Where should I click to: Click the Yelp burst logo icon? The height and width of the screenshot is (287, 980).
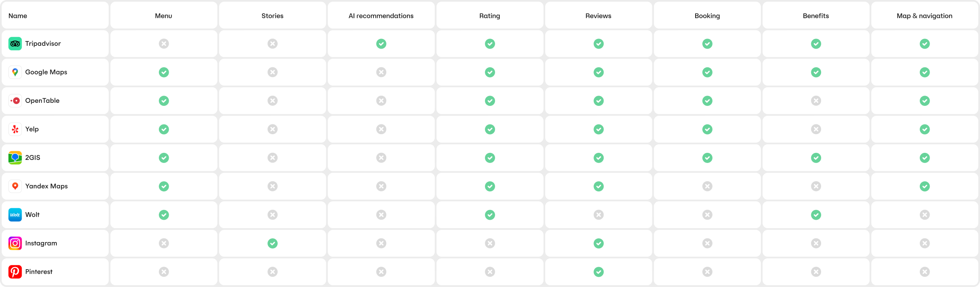pos(15,129)
